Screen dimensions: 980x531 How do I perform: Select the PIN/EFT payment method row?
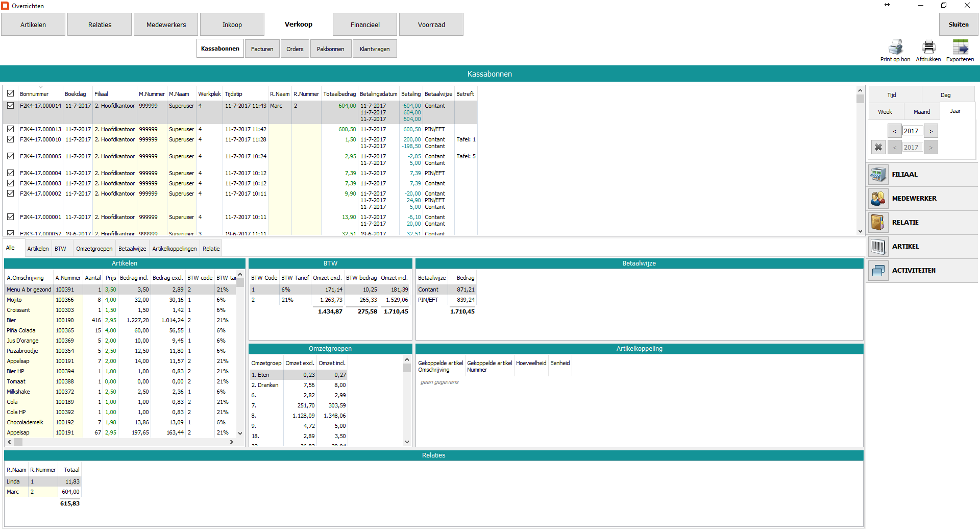pyautogui.click(x=446, y=300)
